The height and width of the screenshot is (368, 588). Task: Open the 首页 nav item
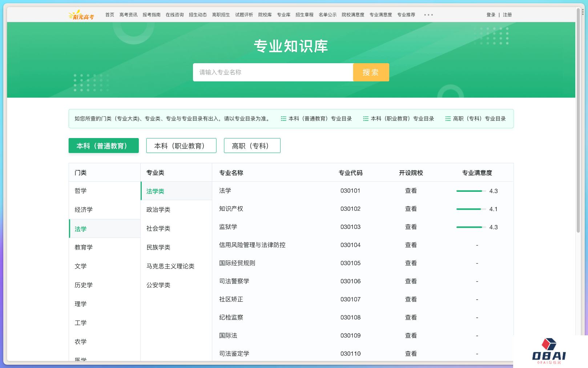pos(110,15)
